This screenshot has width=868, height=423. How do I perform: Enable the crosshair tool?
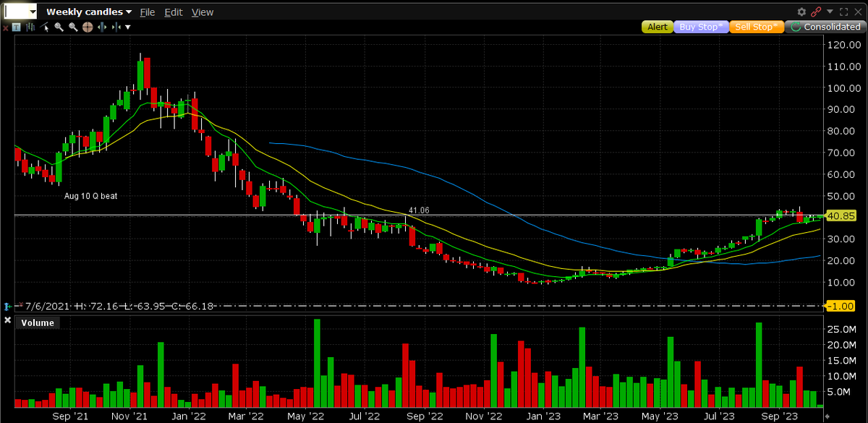click(x=88, y=27)
